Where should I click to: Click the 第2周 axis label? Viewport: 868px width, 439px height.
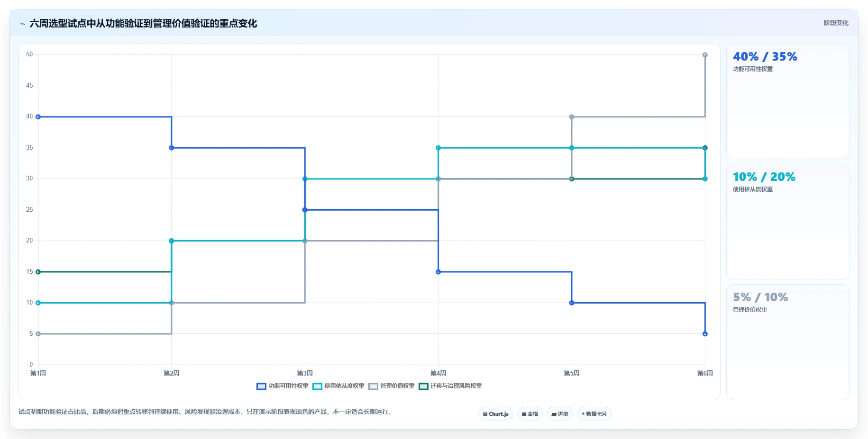172,374
